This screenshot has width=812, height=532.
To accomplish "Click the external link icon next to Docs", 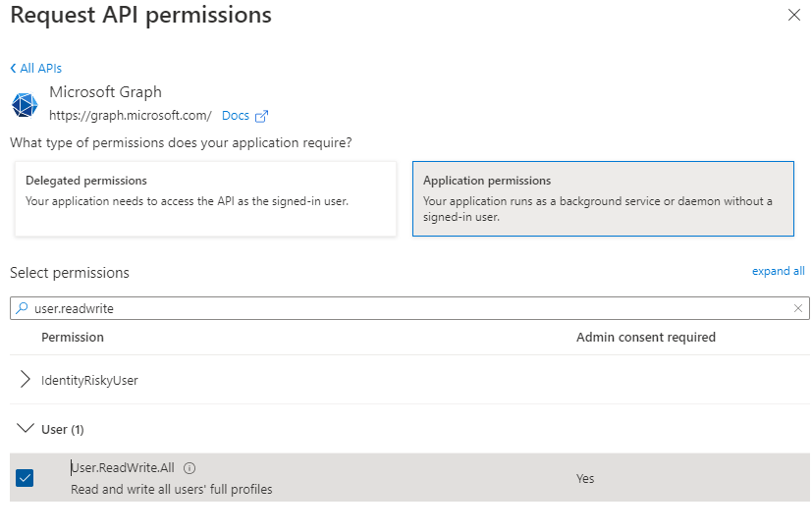I will coord(261,116).
